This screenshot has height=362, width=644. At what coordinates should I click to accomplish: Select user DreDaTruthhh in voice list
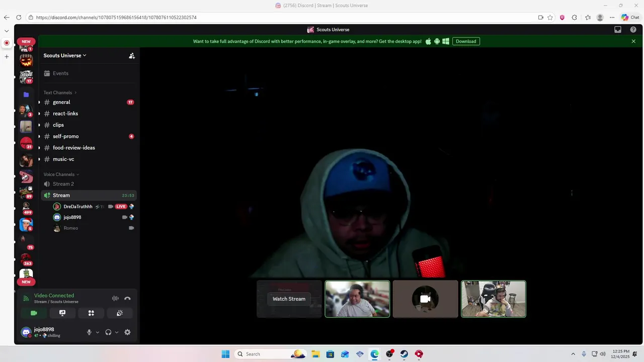pos(94,207)
